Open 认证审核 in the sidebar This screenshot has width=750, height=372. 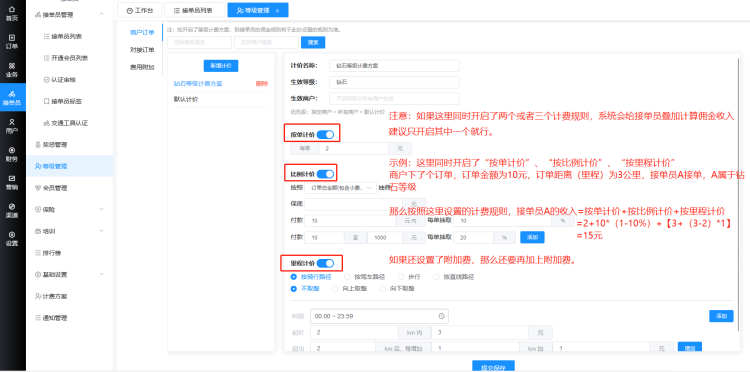pyautogui.click(x=63, y=80)
